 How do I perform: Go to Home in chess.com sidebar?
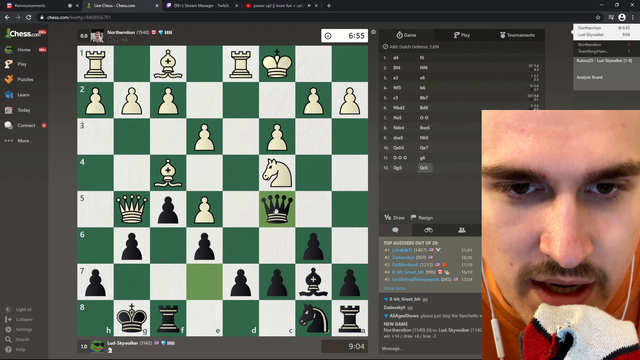click(x=24, y=49)
